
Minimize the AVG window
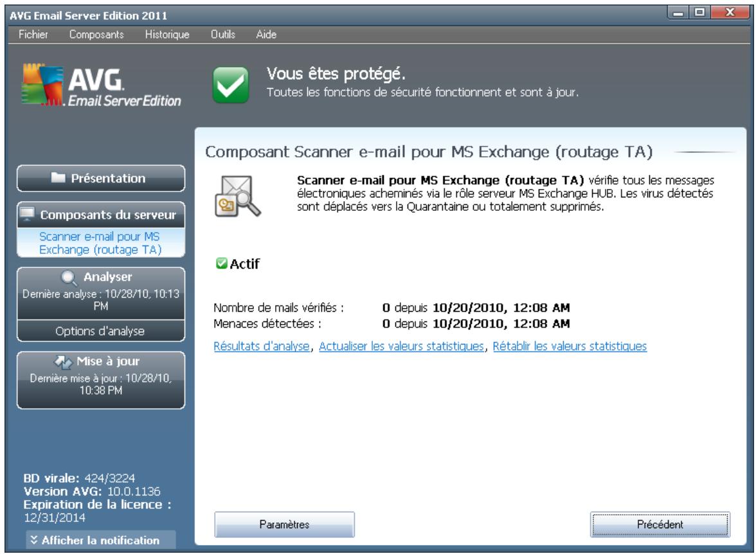click(678, 13)
